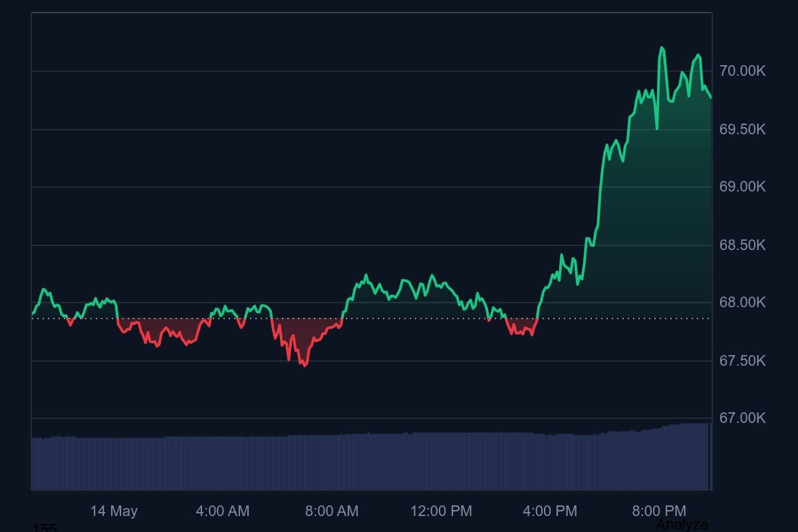Click the 68.00K price axis label
798x532 pixels.
tap(743, 303)
